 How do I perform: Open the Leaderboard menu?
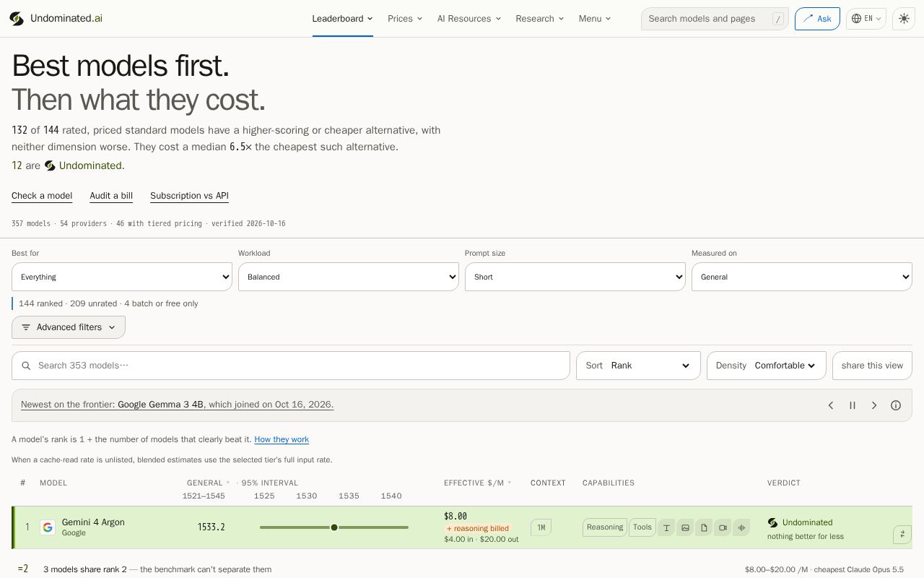coord(343,19)
